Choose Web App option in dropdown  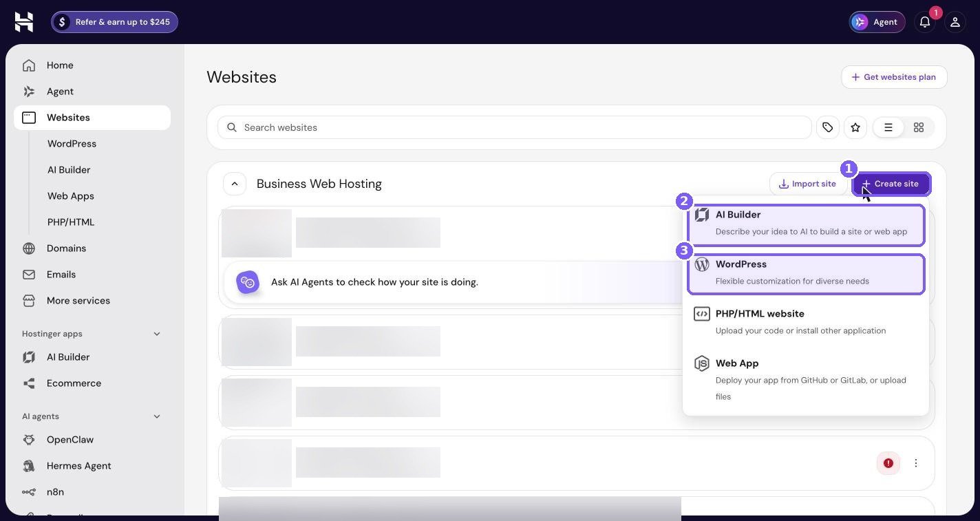click(806, 379)
